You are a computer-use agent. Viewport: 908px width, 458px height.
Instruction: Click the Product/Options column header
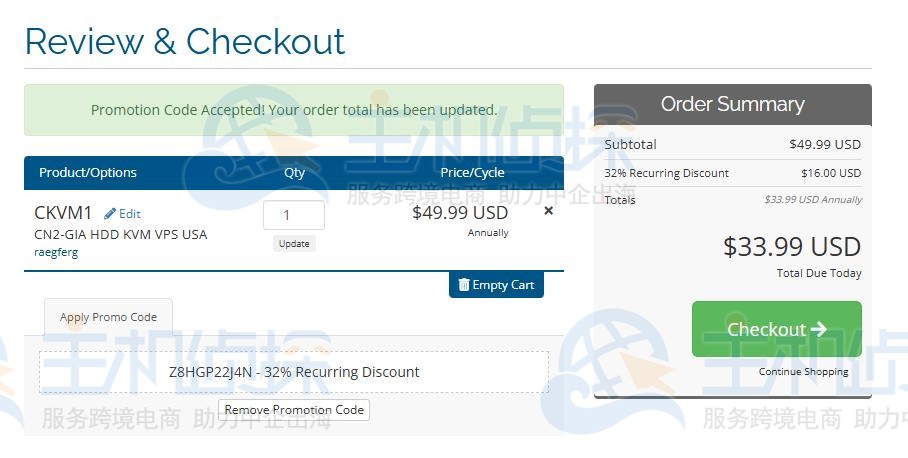[88, 172]
